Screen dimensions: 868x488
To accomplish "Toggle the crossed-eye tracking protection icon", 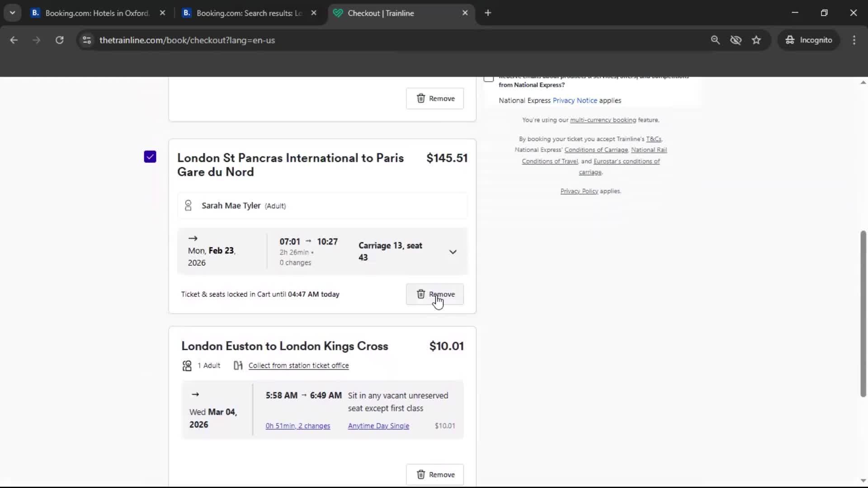I will click(x=736, y=40).
